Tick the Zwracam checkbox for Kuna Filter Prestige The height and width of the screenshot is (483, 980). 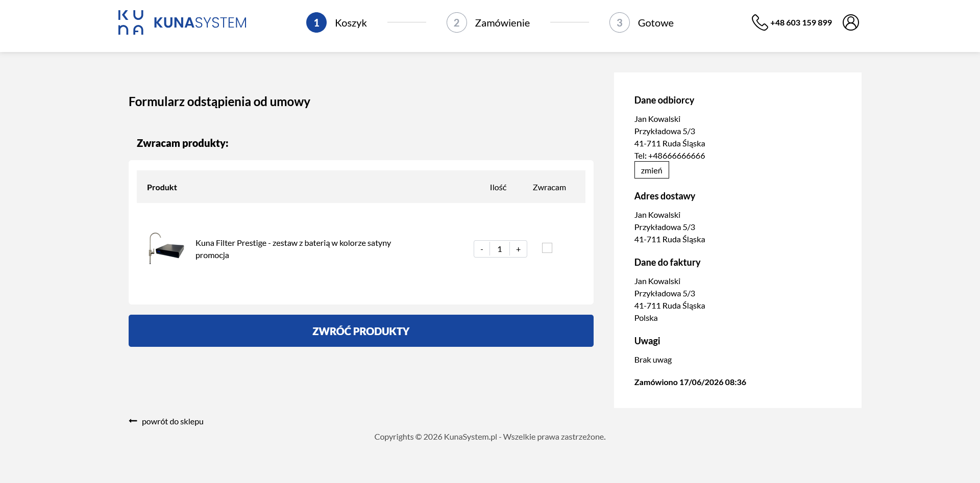tap(547, 248)
